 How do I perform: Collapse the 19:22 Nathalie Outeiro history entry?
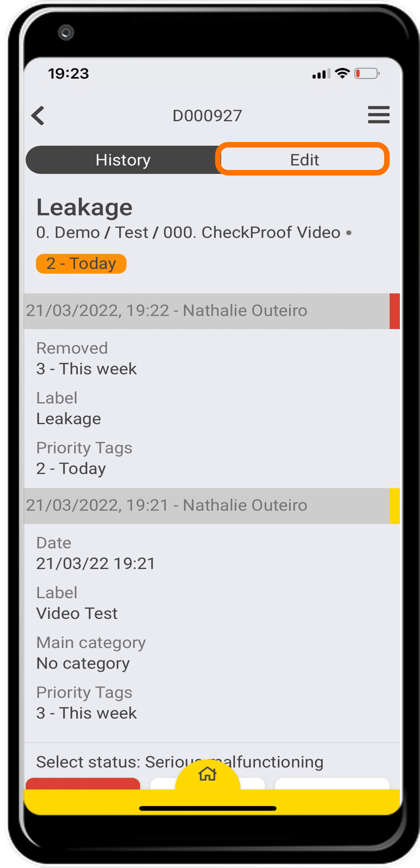coord(166,311)
